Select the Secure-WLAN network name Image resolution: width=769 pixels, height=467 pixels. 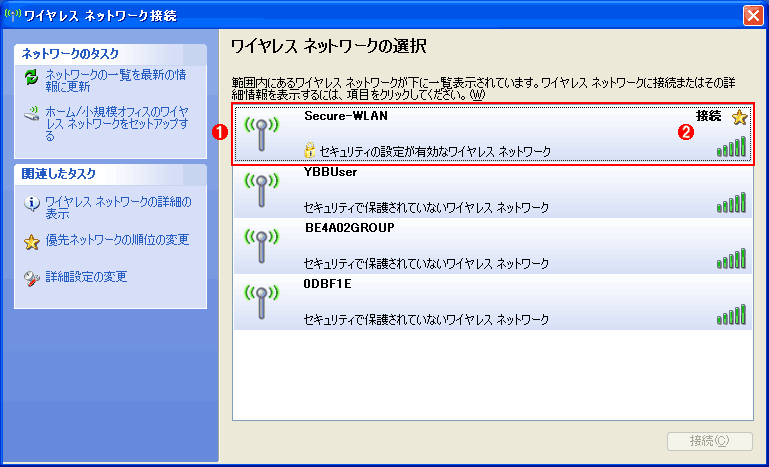point(346,116)
